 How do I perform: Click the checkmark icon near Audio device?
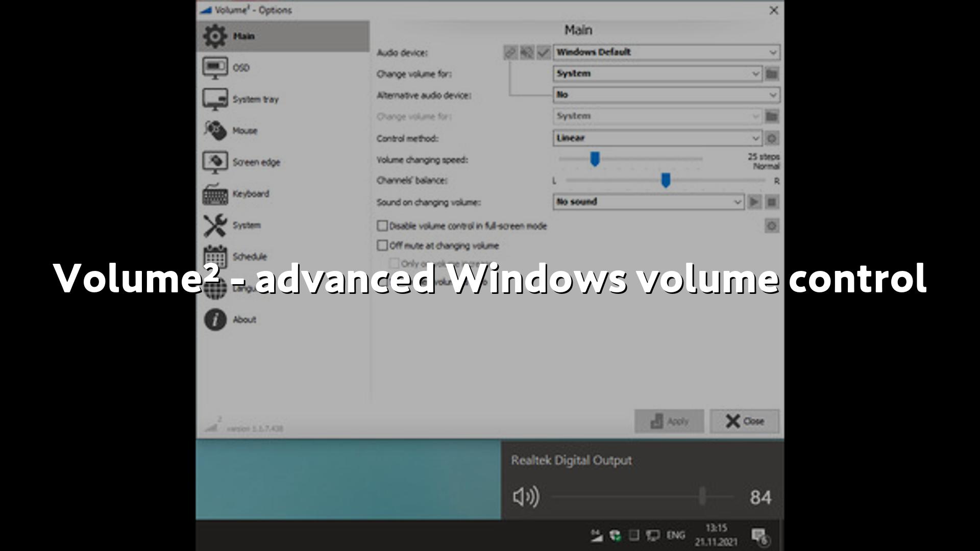tap(543, 52)
